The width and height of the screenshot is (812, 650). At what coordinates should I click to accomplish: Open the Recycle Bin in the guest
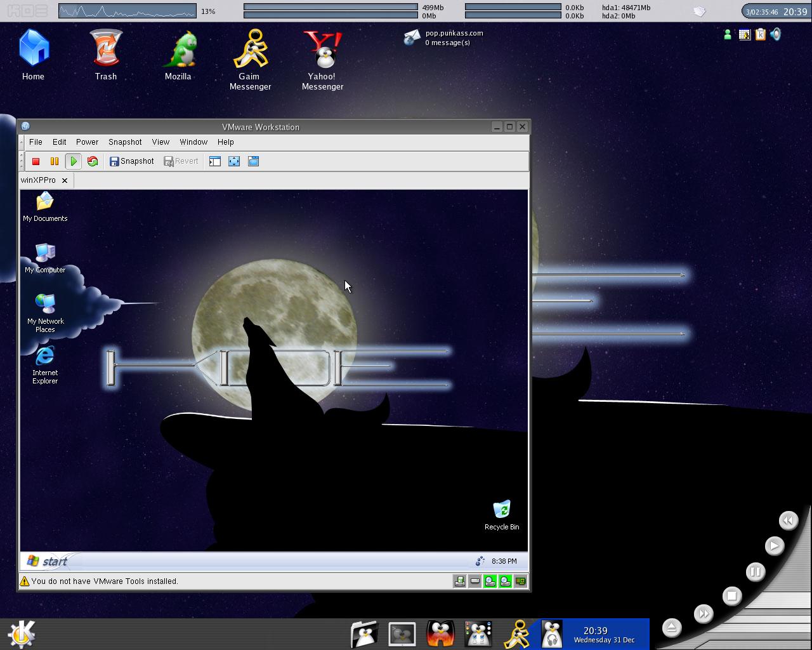pyautogui.click(x=502, y=515)
